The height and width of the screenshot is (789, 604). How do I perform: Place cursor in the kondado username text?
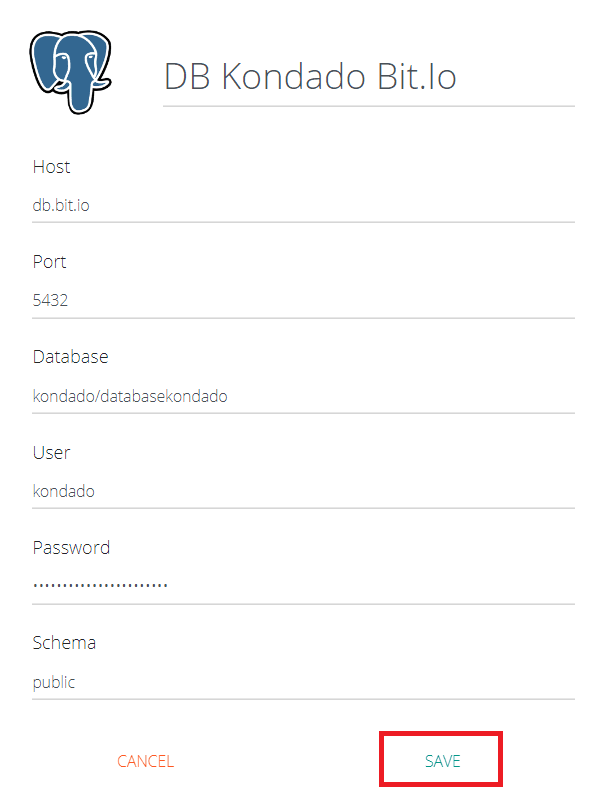64,491
